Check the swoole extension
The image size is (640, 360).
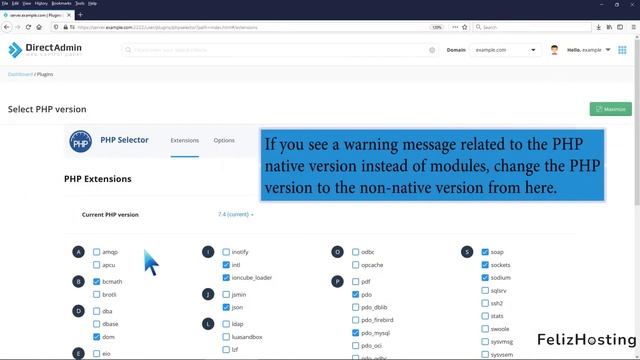[485, 329]
